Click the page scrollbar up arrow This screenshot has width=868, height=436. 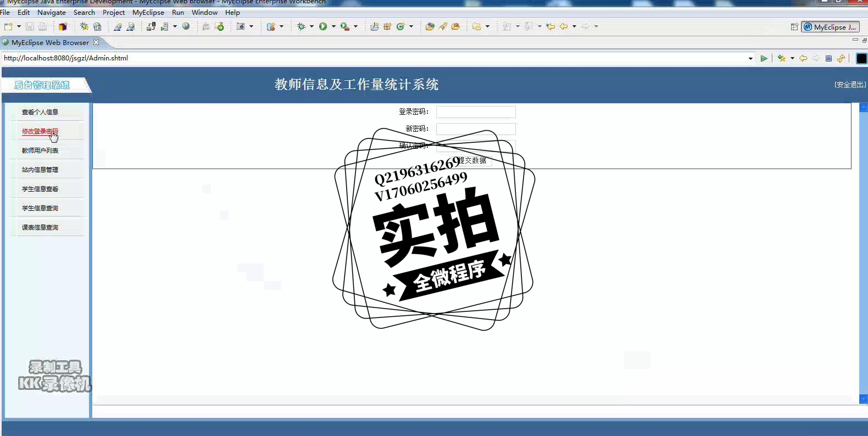pyautogui.click(x=864, y=108)
